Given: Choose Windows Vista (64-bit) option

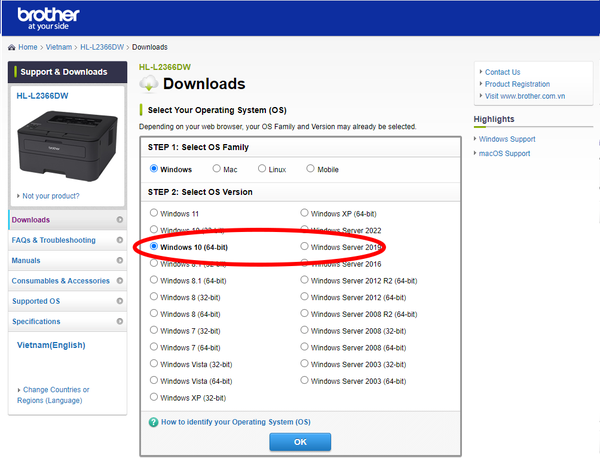Looking at the screenshot, I should [x=154, y=380].
